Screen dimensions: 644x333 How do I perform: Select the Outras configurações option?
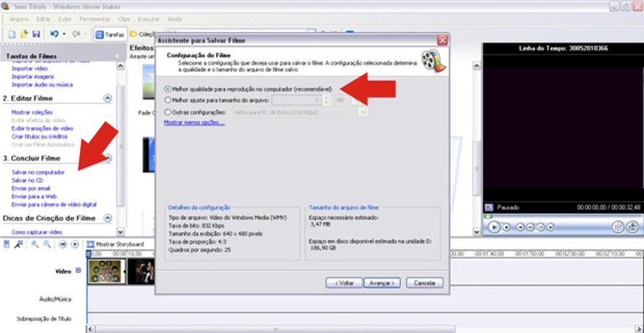(195, 112)
